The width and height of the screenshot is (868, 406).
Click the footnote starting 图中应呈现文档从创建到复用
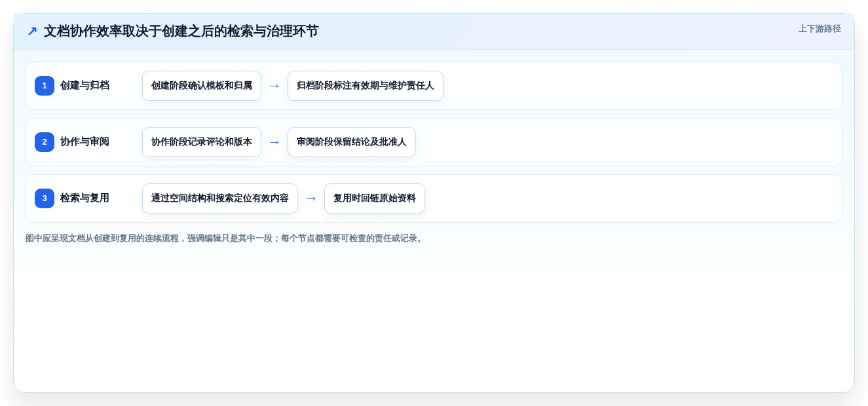point(225,238)
